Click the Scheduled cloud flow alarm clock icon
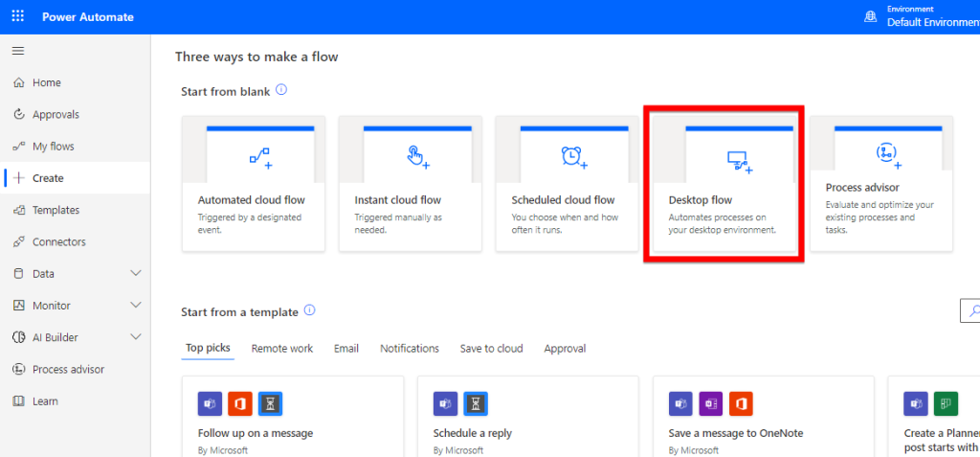 coord(574,157)
